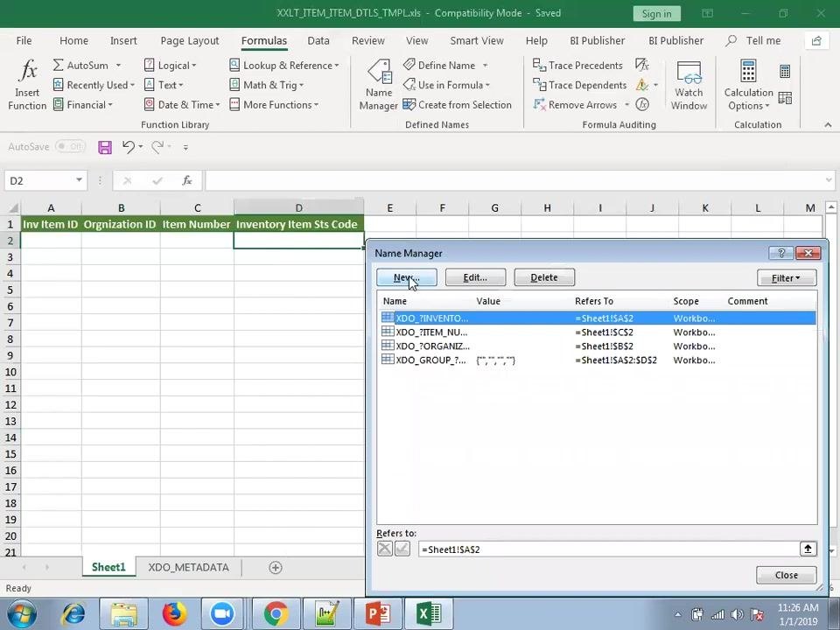Open the Filter dropdown in Name Manager

point(787,277)
